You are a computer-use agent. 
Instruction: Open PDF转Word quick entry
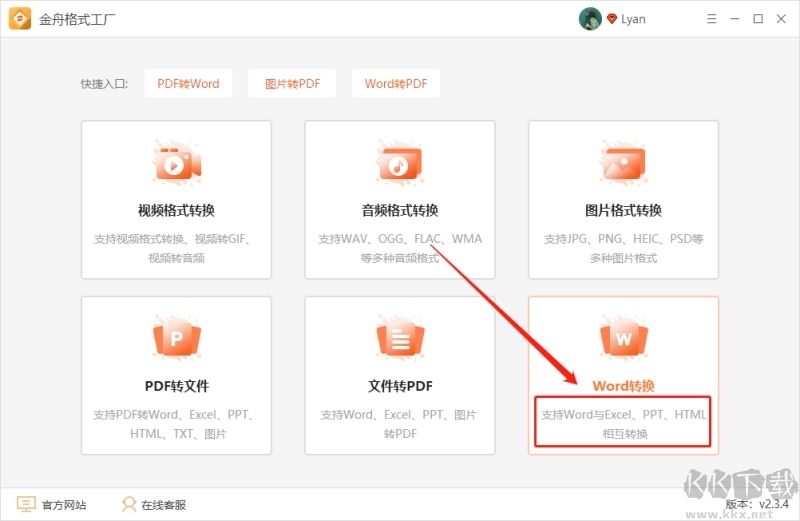[188, 83]
